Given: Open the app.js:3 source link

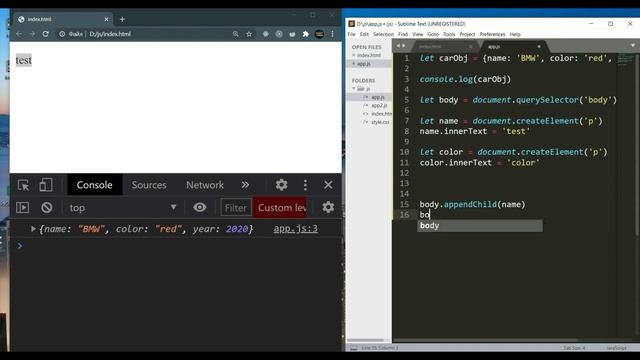Looking at the screenshot, I should [x=296, y=229].
